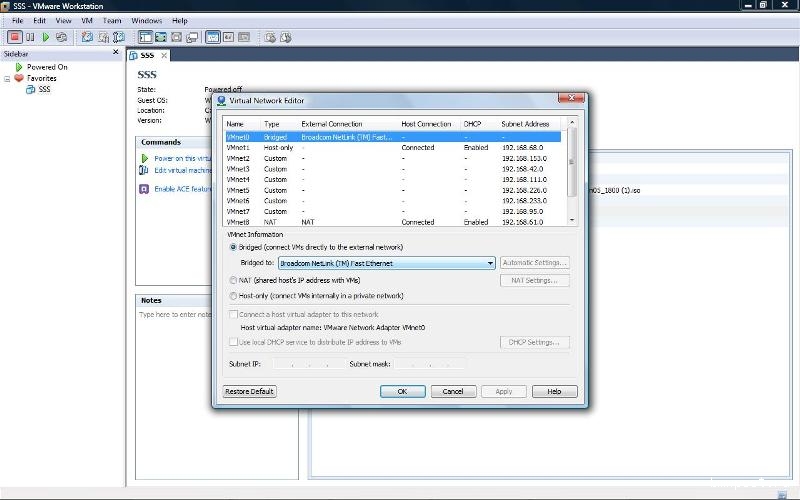The image size is (800, 500).
Task: Open the Team menu
Action: 112,20
